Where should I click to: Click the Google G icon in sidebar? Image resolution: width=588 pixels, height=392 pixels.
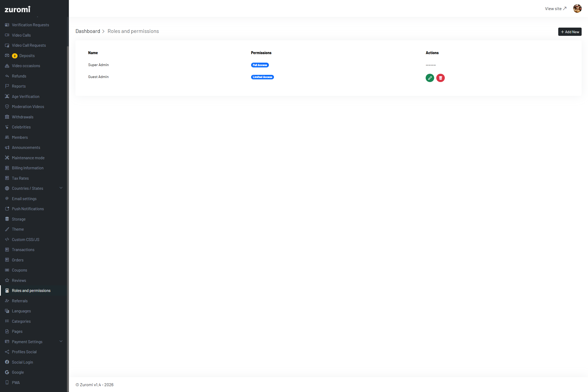click(x=7, y=372)
